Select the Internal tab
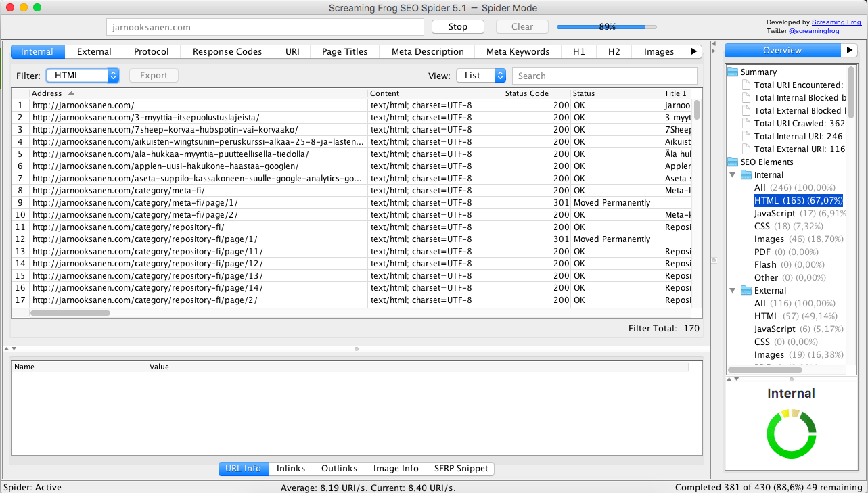This screenshot has width=868, height=493. point(37,51)
